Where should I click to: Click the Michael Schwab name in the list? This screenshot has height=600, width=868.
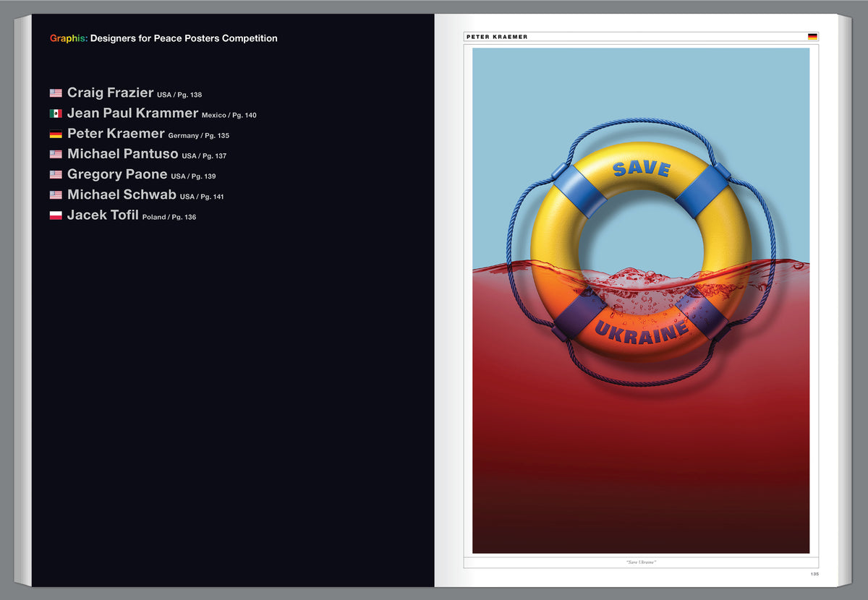point(122,194)
